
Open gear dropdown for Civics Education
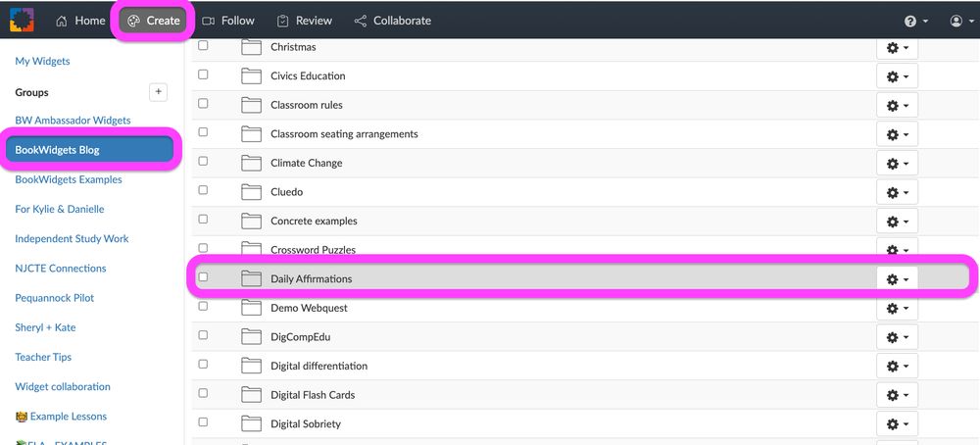tap(897, 76)
